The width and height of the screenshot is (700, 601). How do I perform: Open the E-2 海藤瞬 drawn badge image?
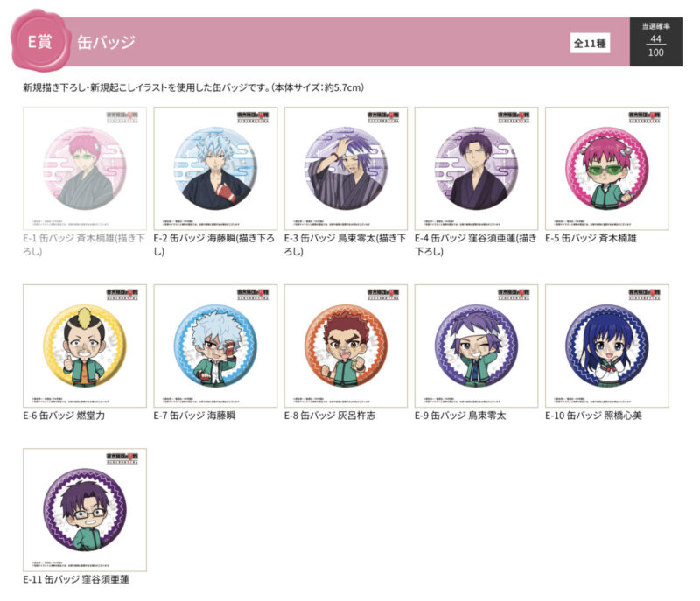click(x=215, y=169)
